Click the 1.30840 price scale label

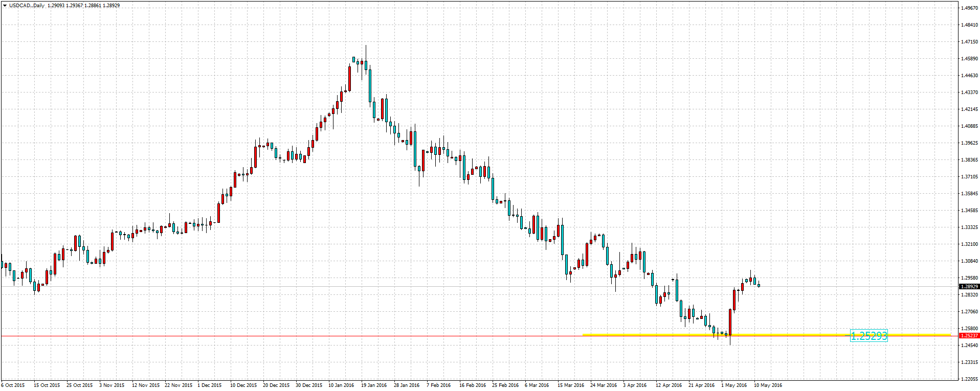969,261
